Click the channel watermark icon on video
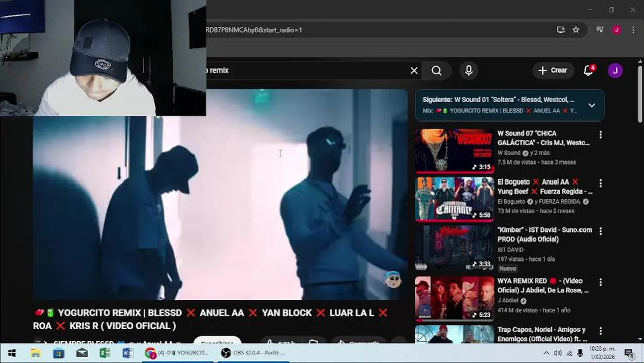The width and height of the screenshot is (644, 363). tap(393, 280)
